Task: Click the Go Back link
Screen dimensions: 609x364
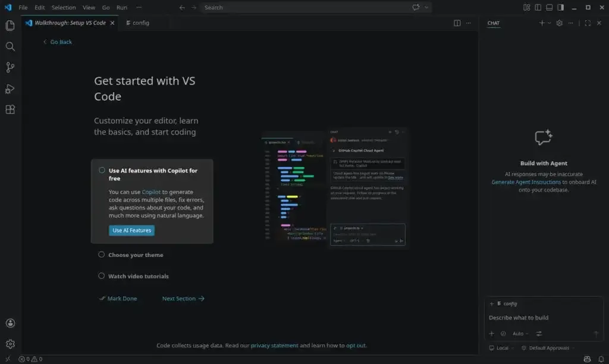Action: pos(58,42)
